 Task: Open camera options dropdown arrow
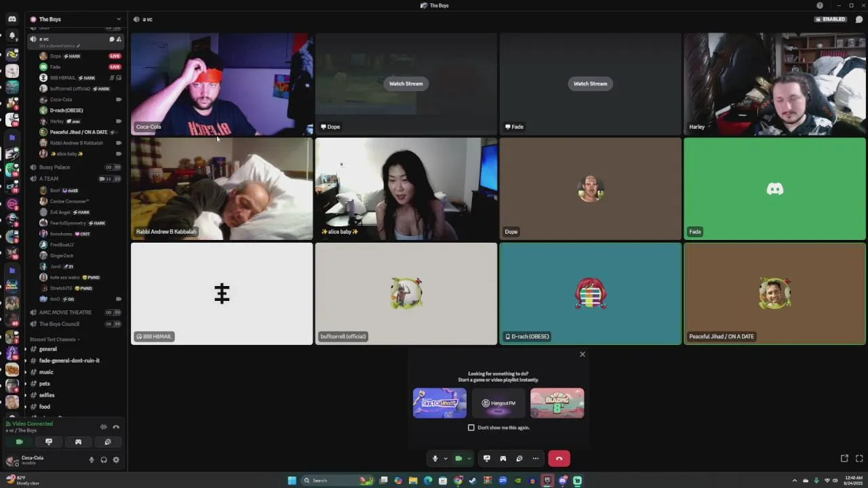(469, 458)
